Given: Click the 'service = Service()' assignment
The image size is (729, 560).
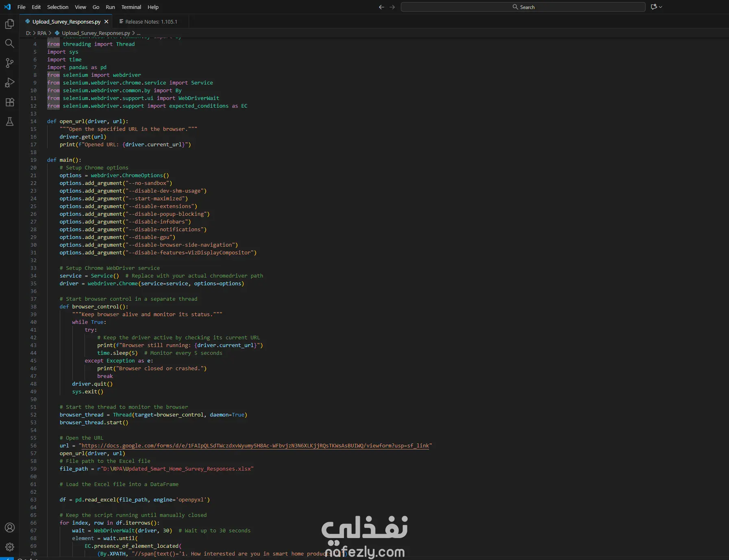Looking at the screenshot, I should coord(89,276).
